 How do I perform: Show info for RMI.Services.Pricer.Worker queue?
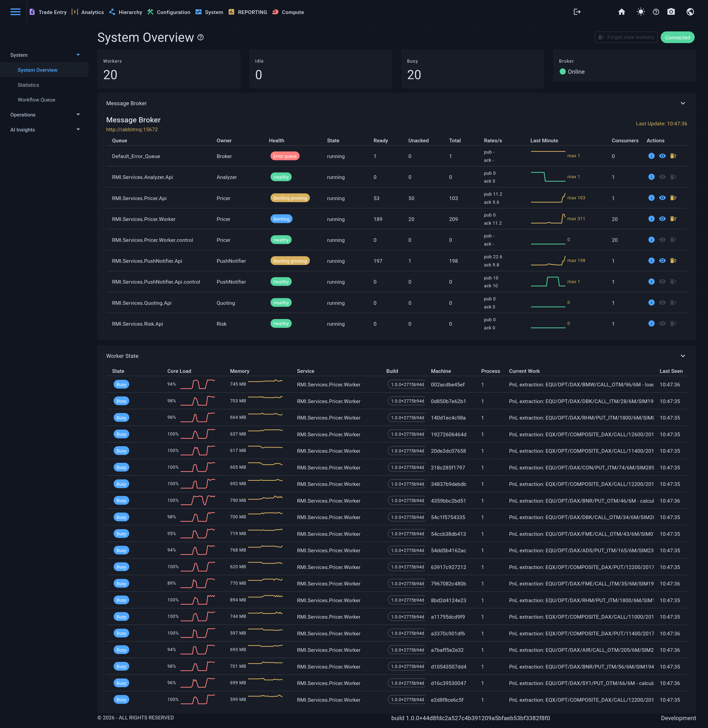(651, 219)
